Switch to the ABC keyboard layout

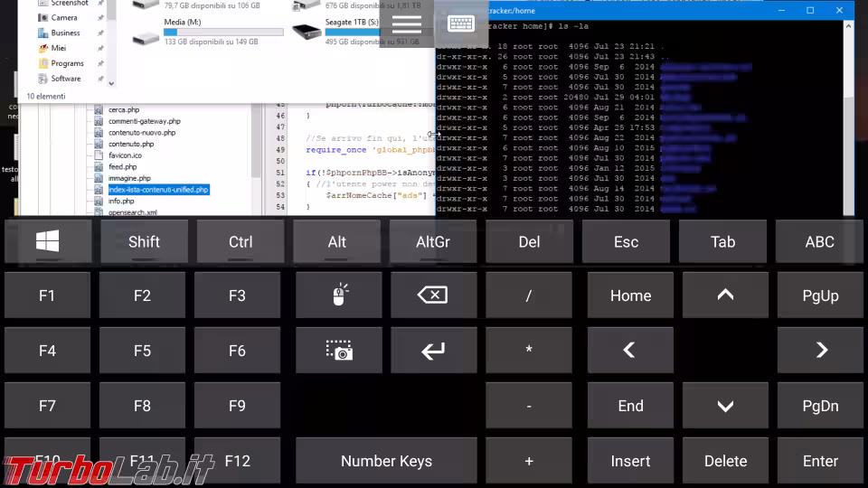coord(819,241)
